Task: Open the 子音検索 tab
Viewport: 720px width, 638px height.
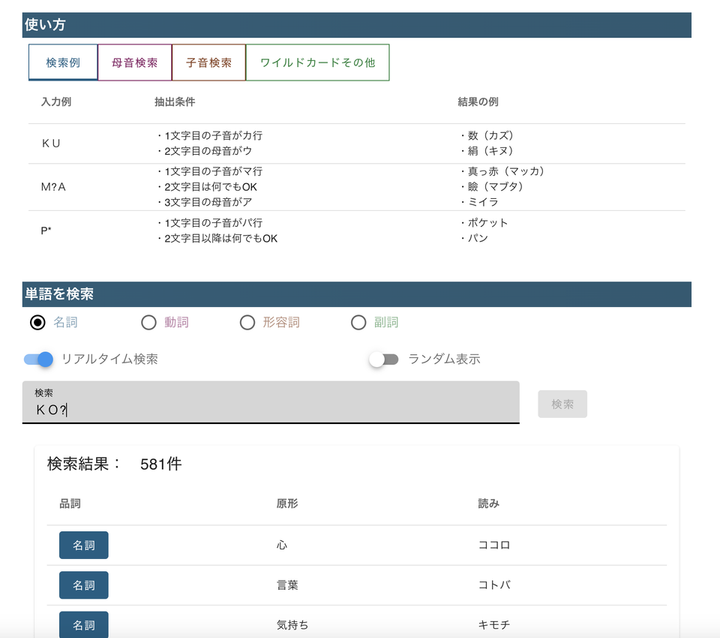Action: click(209, 62)
